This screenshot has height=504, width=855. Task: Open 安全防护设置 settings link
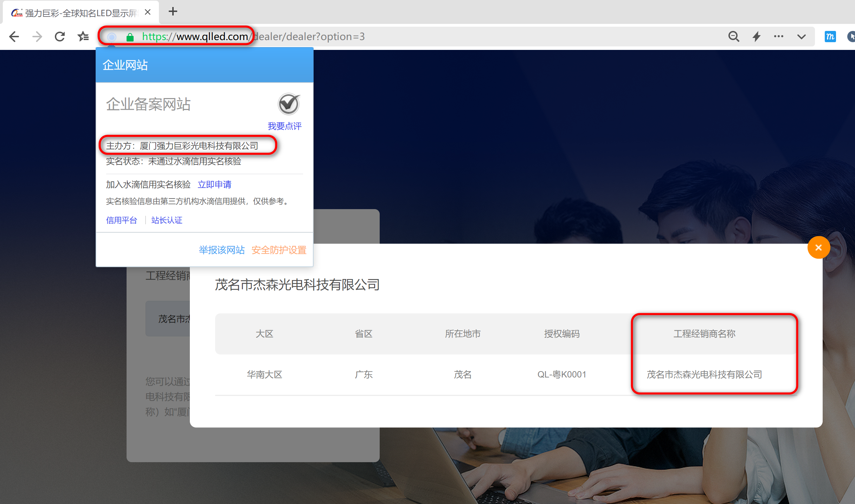(279, 250)
